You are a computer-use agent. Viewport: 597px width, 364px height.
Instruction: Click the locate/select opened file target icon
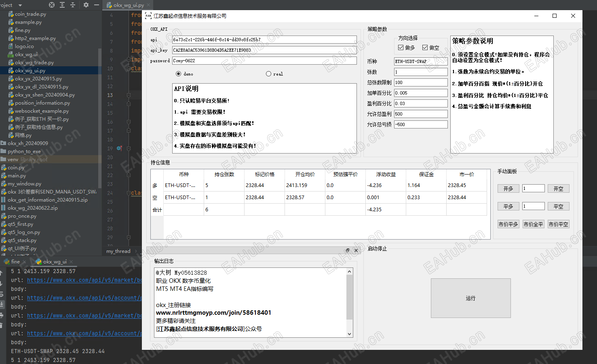(x=52, y=5)
